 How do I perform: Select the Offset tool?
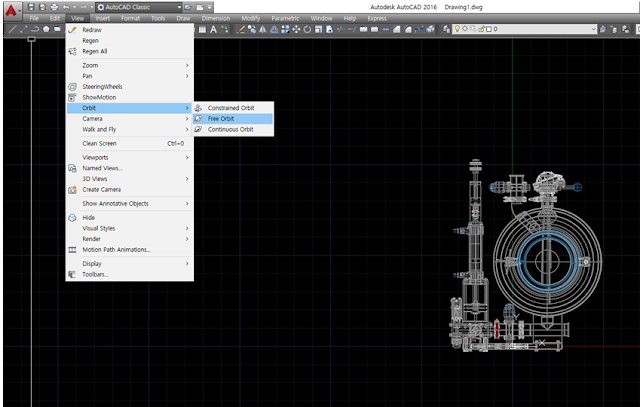tap(274, 29)
